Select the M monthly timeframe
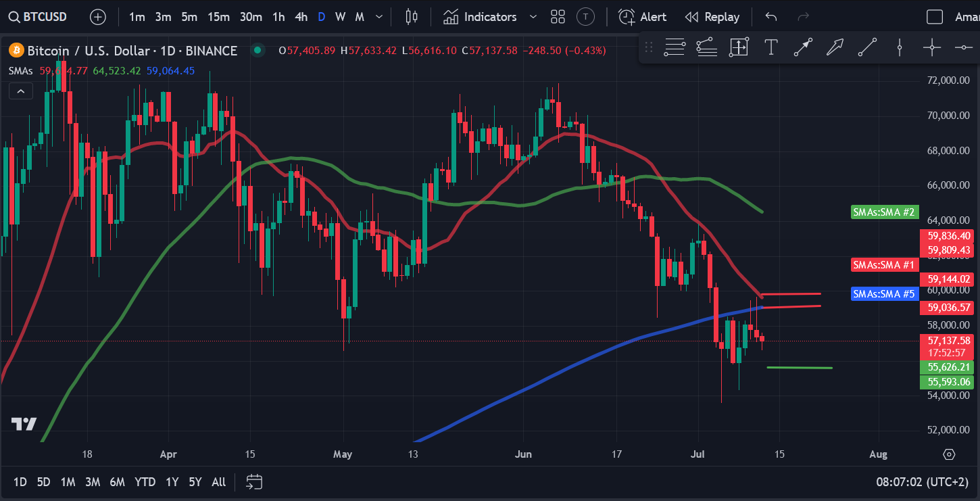Image resolution: width=980 pixels, height=501 pixels. (360, 17)
